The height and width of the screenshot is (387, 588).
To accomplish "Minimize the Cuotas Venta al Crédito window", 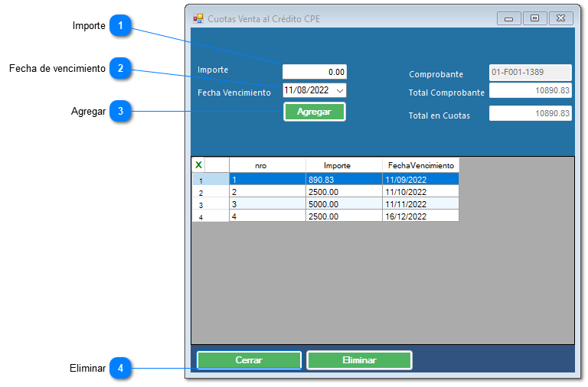I will (x=508, y=18).
